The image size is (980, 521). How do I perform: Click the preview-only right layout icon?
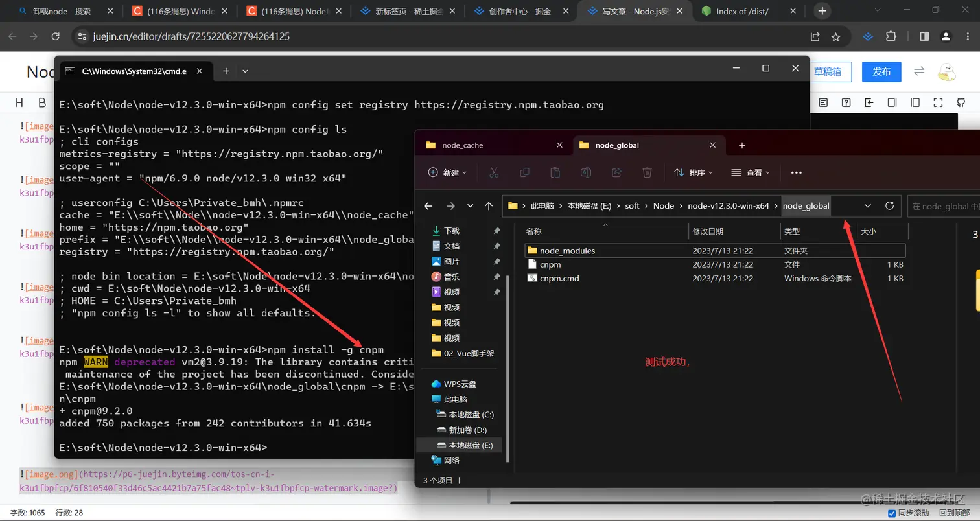click(915, 102)
